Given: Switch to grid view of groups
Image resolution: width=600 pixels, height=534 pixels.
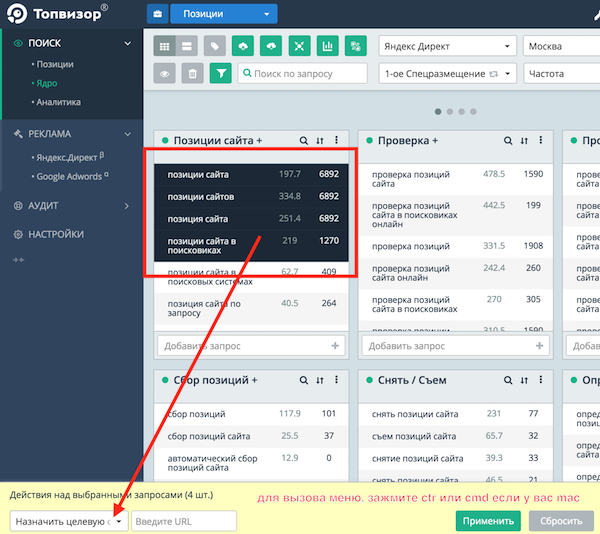Looking at the screenshot, I should pyautogui.click(x=164, y=47).
